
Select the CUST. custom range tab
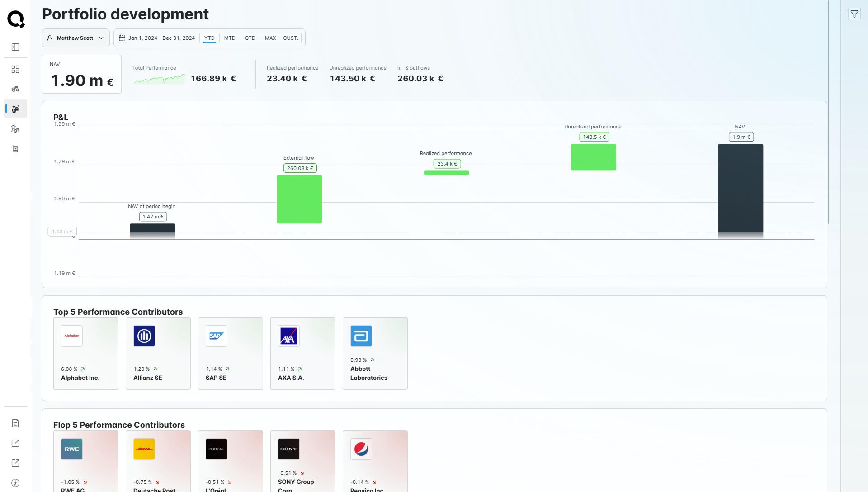pyautogui.click(x=290, y=38)
